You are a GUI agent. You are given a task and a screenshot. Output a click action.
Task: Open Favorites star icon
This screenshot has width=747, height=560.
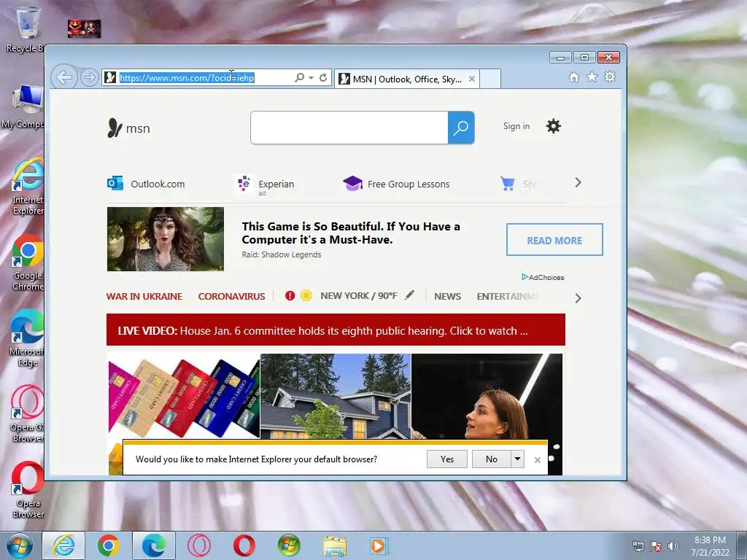tap(592, 77)
